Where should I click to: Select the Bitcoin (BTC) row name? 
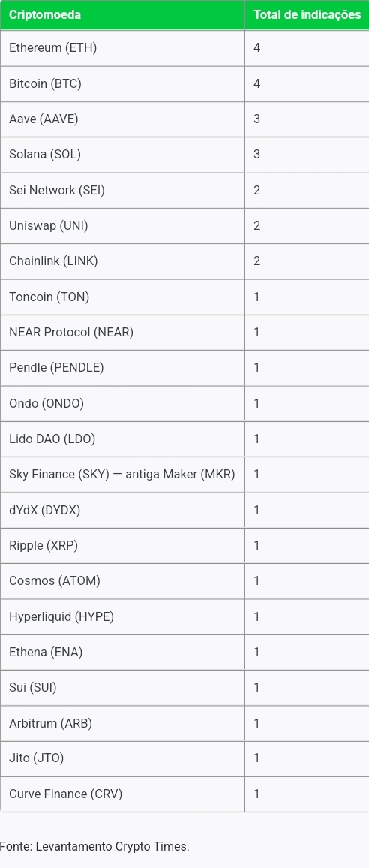[x=45, y=83]
